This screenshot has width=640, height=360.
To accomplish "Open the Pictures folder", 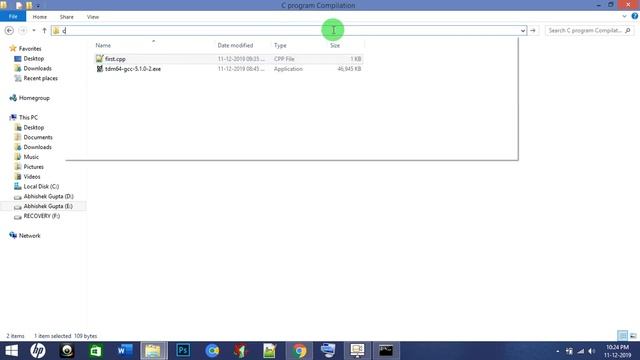I will point(33,167).
